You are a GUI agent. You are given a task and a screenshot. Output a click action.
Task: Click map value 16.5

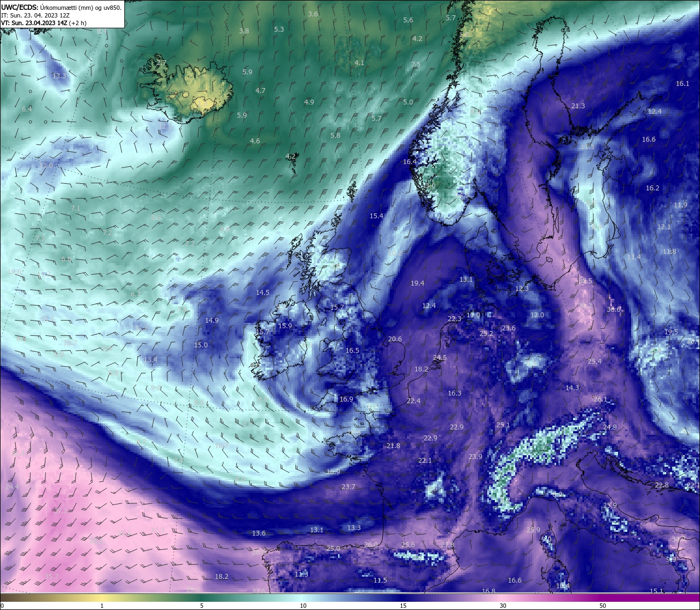352,350
